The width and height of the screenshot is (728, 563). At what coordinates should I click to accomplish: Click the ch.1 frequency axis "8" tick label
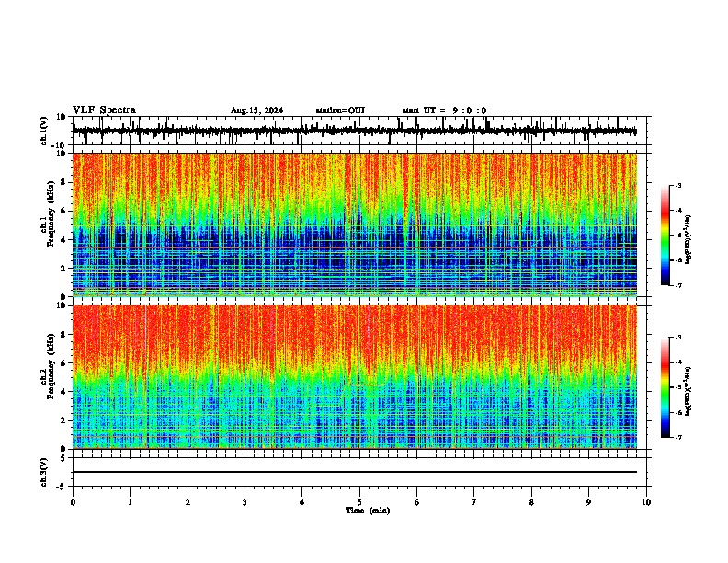pos(63,182)
